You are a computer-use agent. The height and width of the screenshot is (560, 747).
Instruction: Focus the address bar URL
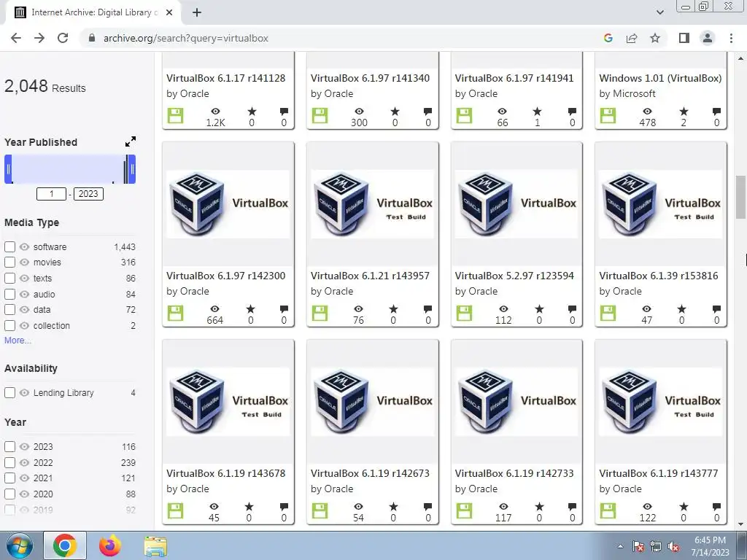186,38
